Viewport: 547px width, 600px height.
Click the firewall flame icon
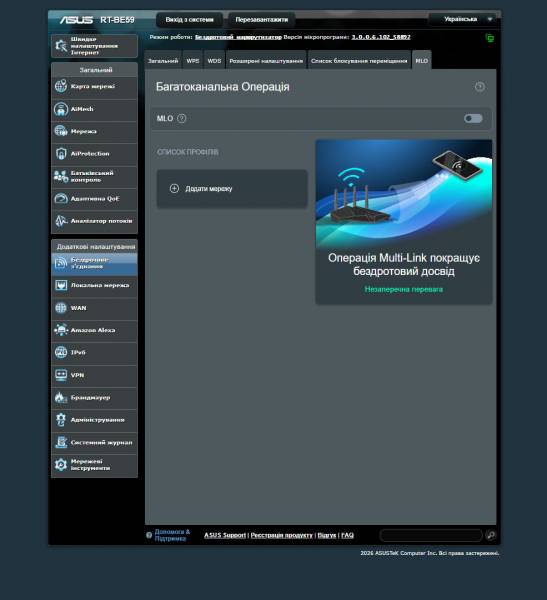pyautogui.click(x=61, y=398)
